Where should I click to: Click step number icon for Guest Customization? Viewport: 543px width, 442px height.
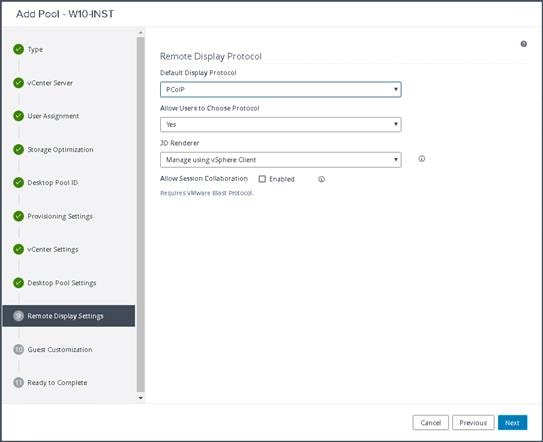click(18, 350)
